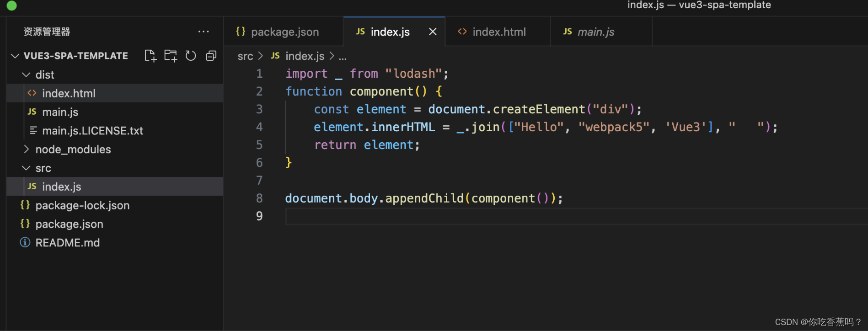
Task: Open package-lock.json file
Action: [115, 205]
